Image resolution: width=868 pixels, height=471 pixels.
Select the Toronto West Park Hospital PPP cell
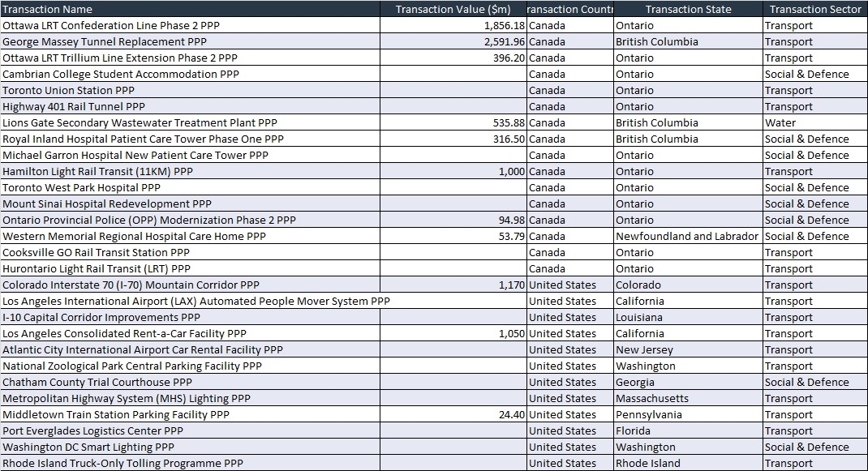(x=190, y=187)
